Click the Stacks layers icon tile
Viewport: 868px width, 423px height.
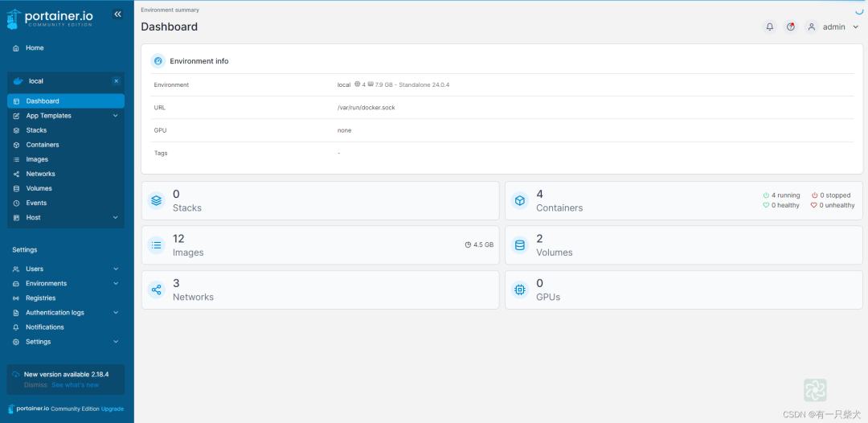157,201
